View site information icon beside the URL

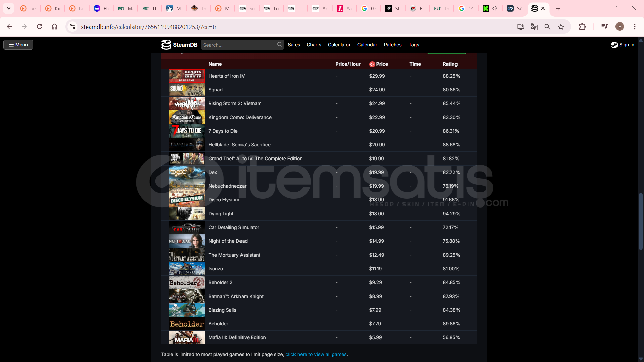[72, 27]
